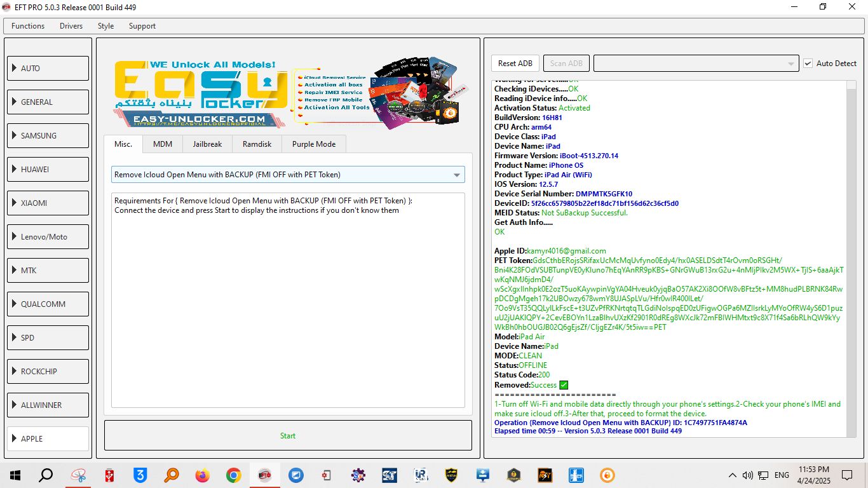This screenshot has height=488, width=868.
Task: Open the purple gear taskbar icon
Action: (358, 475)
